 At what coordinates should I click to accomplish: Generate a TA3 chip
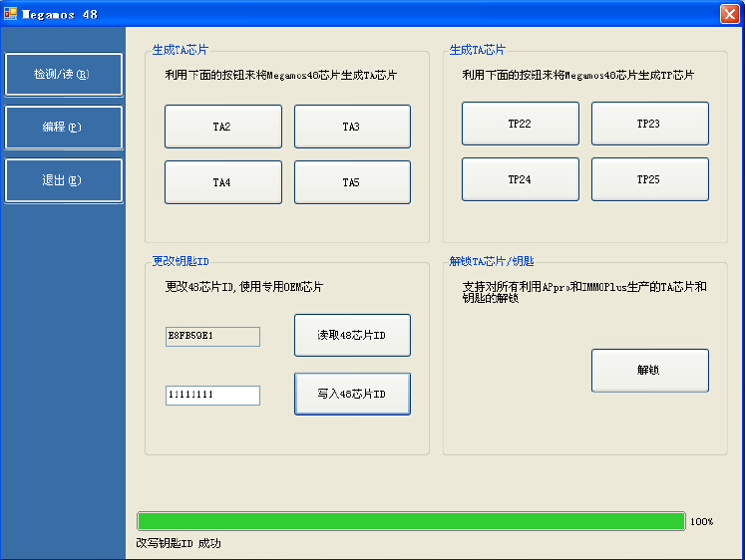click(352, 127)
